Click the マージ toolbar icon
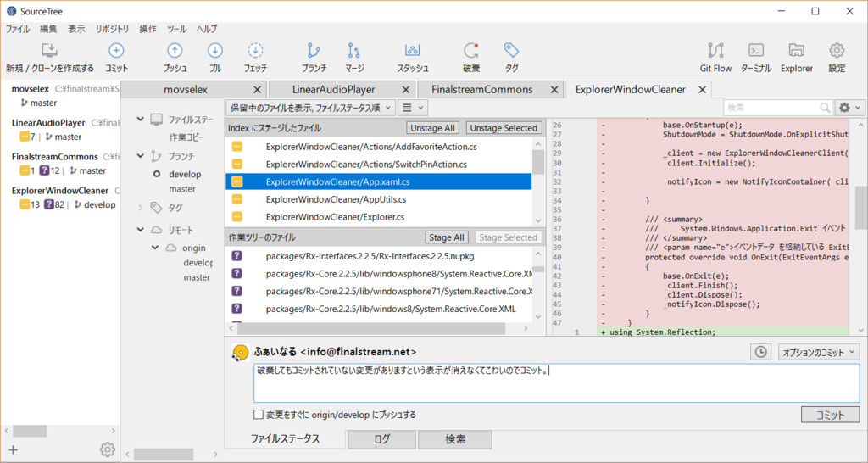 click(x=354, y=51)
